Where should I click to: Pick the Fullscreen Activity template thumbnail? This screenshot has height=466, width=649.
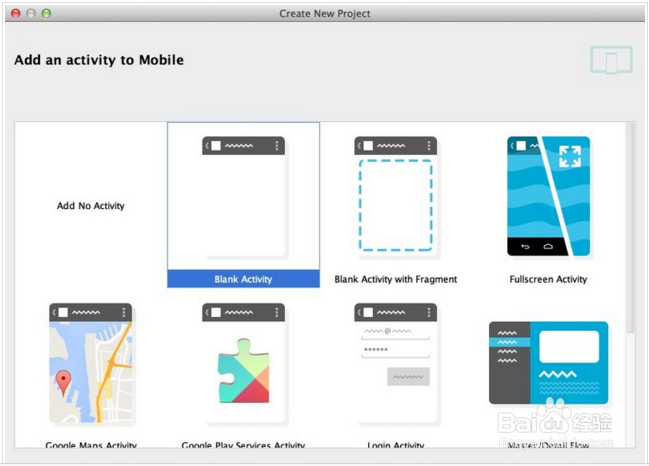click(x=548, y=196)
